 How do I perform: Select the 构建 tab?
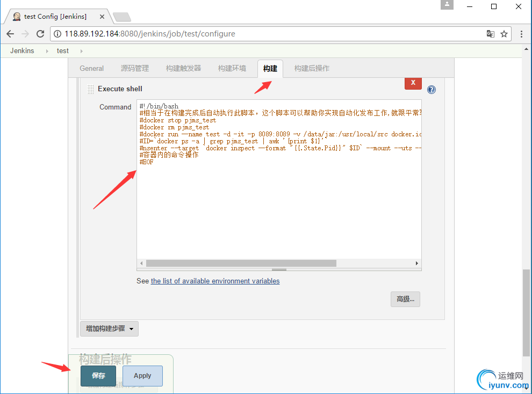tap(270, 68)
